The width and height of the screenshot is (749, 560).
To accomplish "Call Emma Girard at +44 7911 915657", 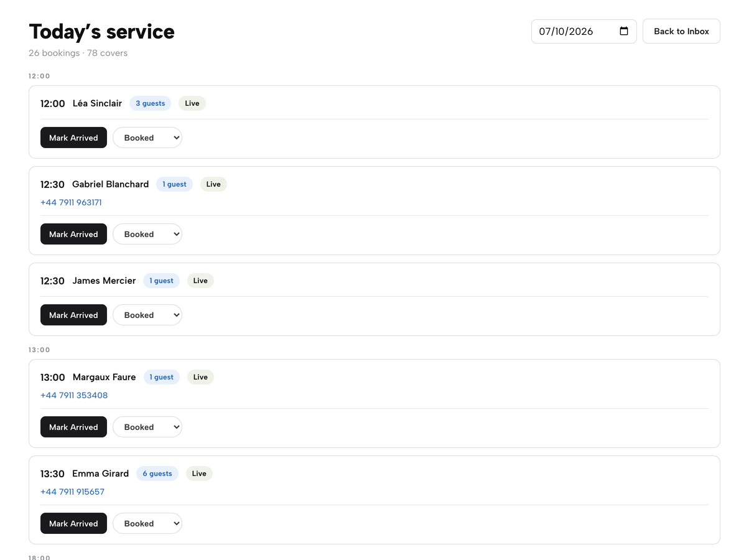I will click(72, 492).
